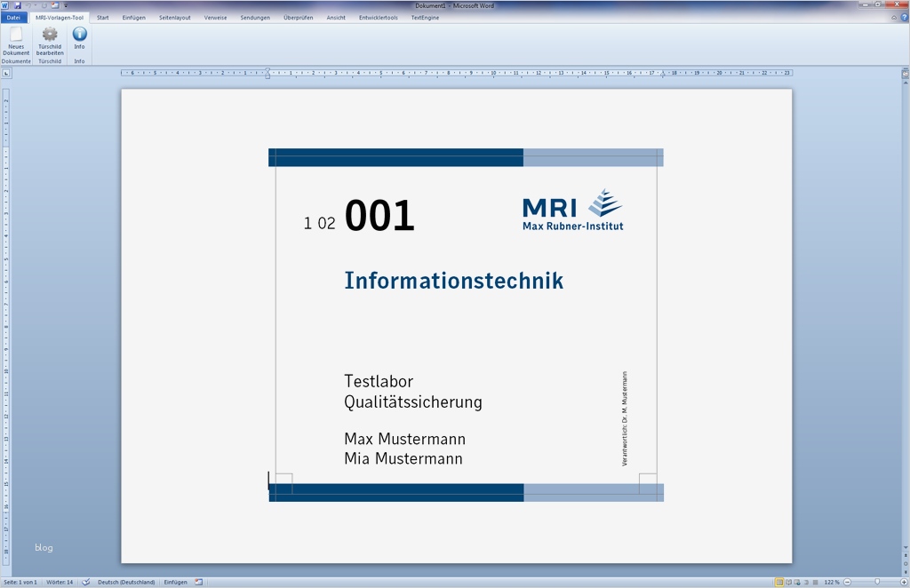Screen dimensions: 910x588
Task: Open the Quick Access toolbar customization dropdown
Action: tap(66, 5)
